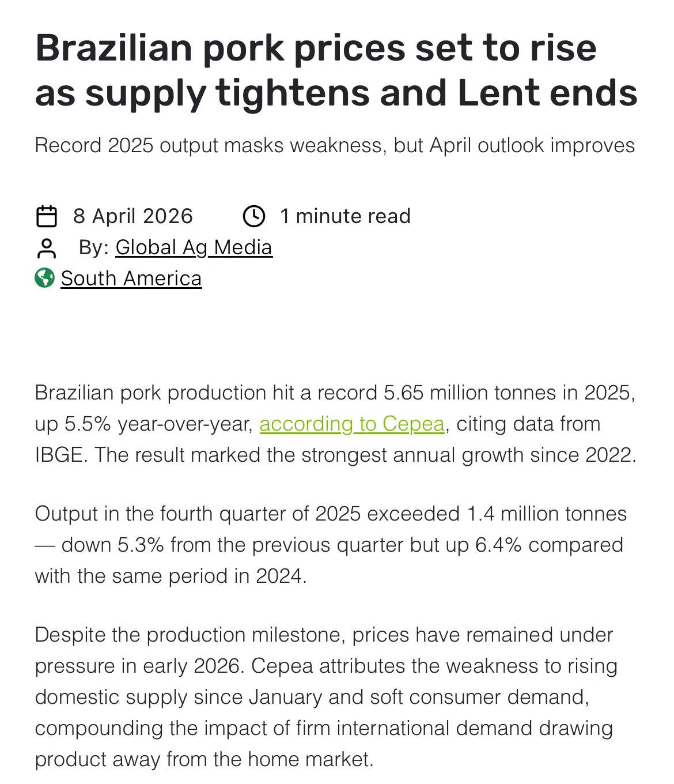Click the '6.4%' year-on-year figure
Viewport: 674px width, 784px height.
pyautogui.click(x=498, y=545)
